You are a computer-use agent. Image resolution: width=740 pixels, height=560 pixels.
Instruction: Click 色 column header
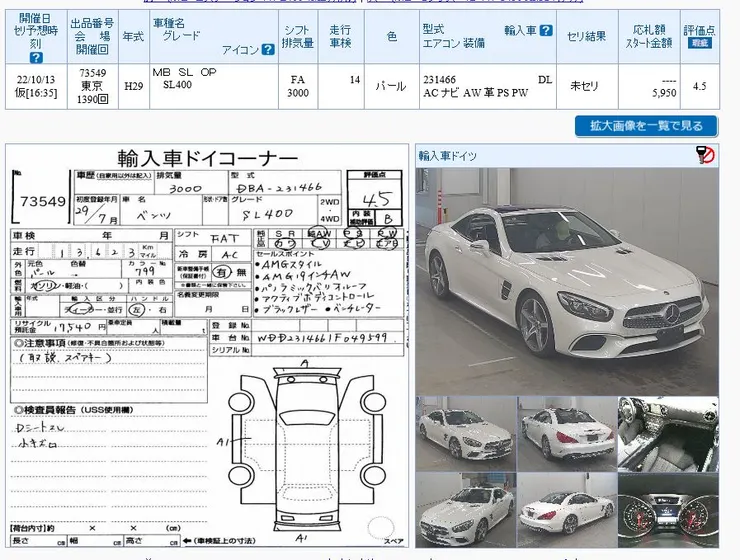(392, 36)
